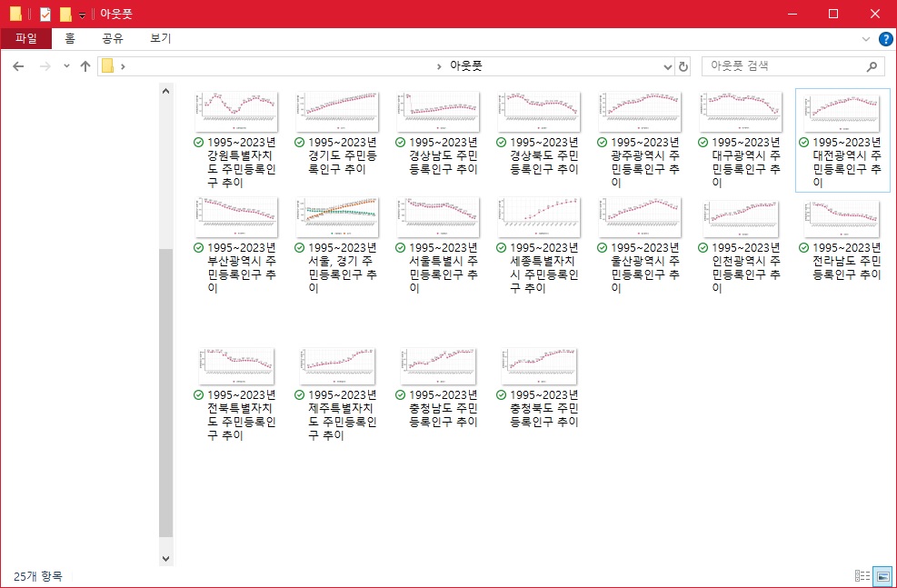Go back with the Back arrow

click(x=18, y=66)
